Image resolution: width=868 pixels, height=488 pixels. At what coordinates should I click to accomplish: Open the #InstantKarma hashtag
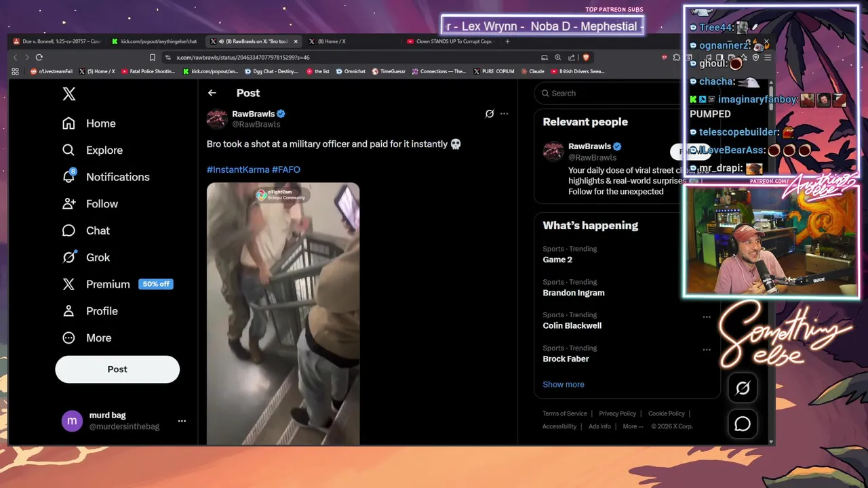[237, 169]
